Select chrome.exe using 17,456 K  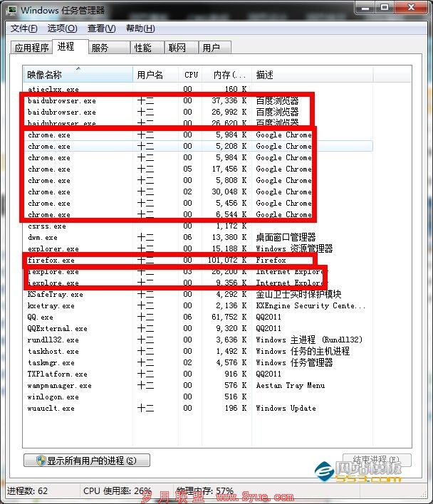[198, 169]
